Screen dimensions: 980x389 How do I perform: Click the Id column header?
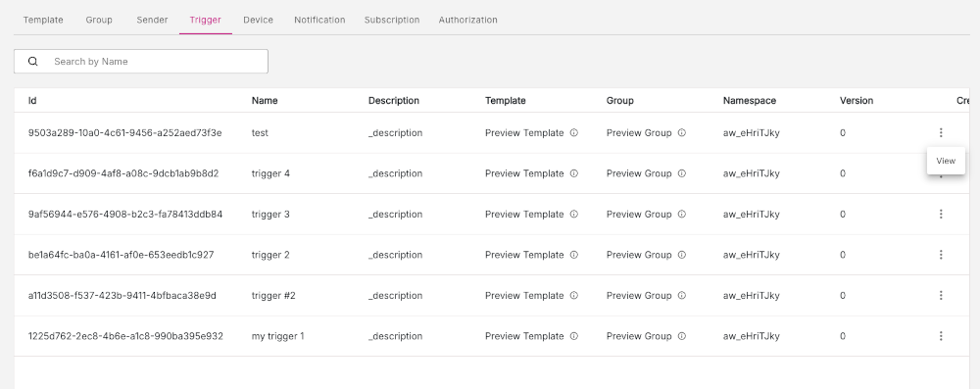pyautogui.click(x=32, y=101)
